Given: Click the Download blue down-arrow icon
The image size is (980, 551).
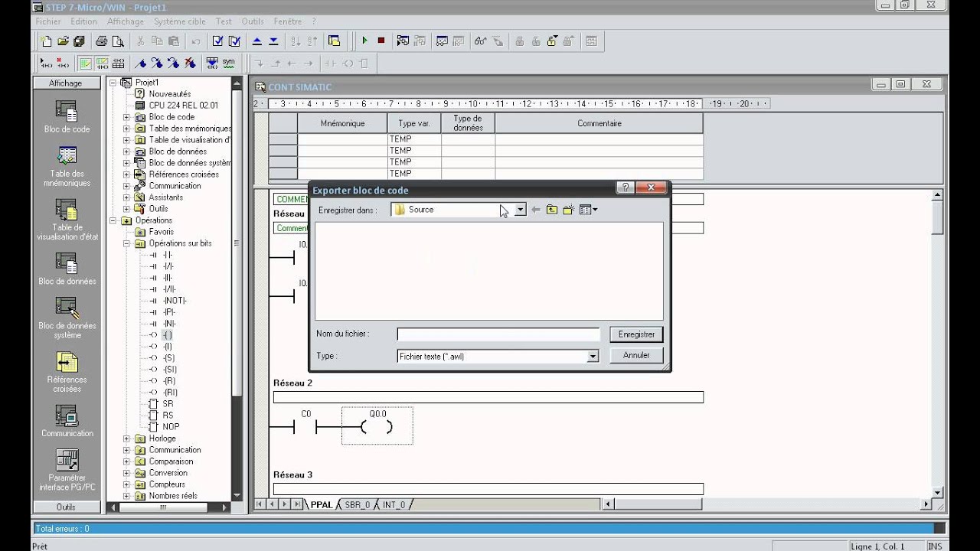Looking at the screenshot, I should [x=273, y=41].
